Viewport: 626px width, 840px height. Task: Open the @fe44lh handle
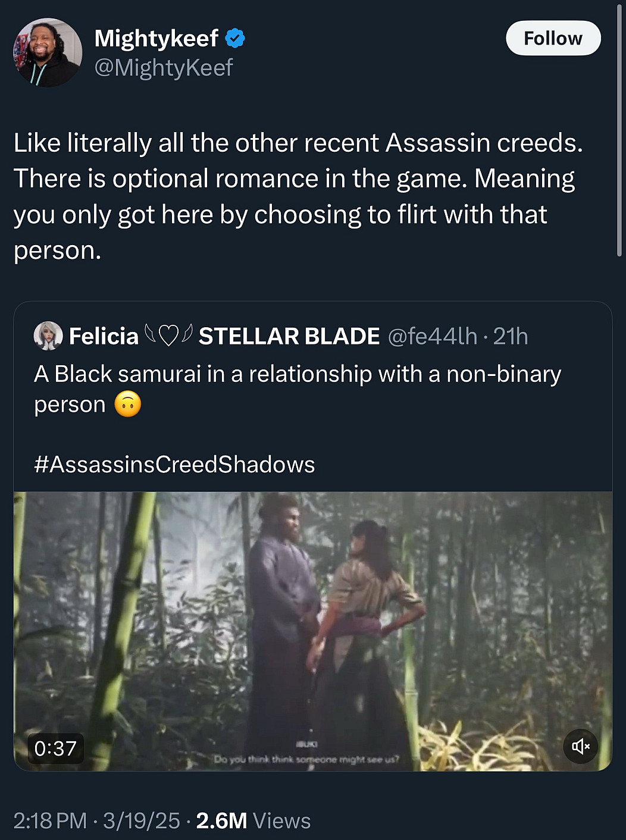coord(433,336)
